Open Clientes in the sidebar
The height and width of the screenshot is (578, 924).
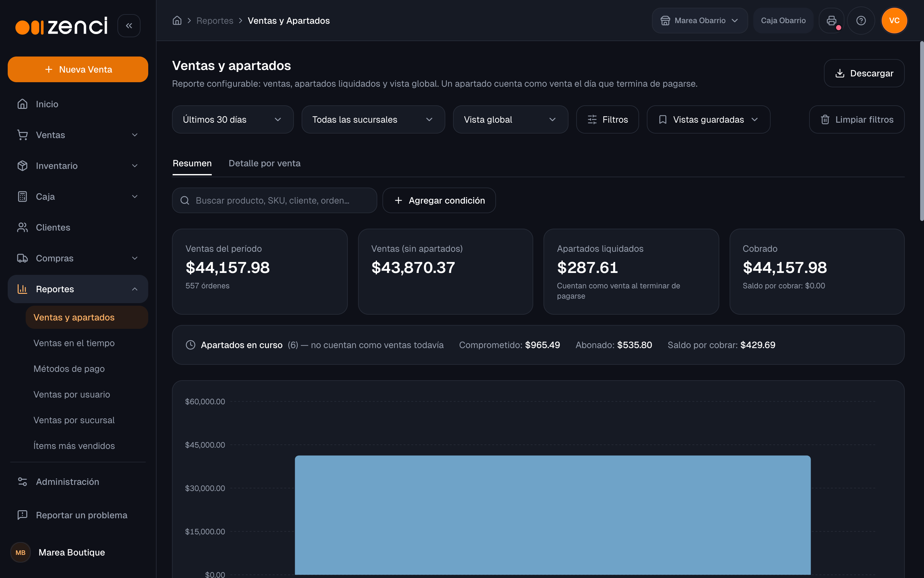tap(78, 227)
